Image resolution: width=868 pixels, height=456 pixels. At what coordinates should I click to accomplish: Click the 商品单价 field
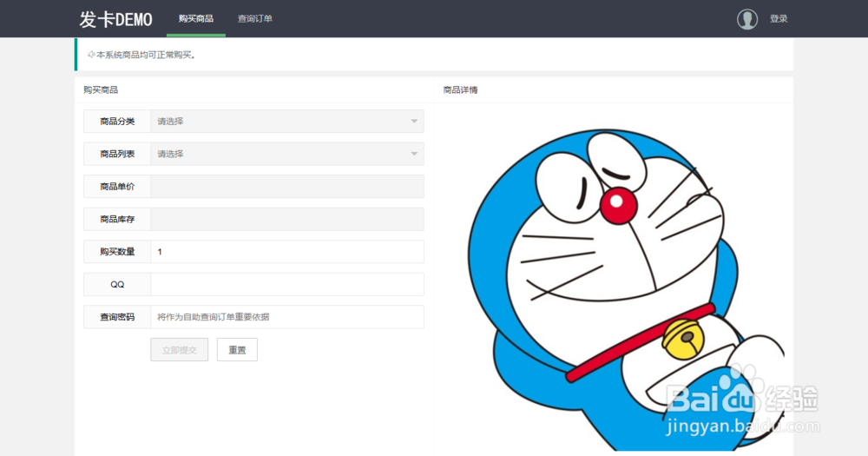click(x=287, y=187)
